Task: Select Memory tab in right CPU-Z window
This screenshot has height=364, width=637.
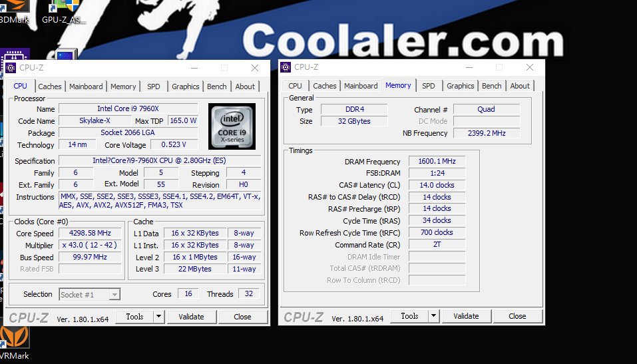Action: click(x=398, y=85)
